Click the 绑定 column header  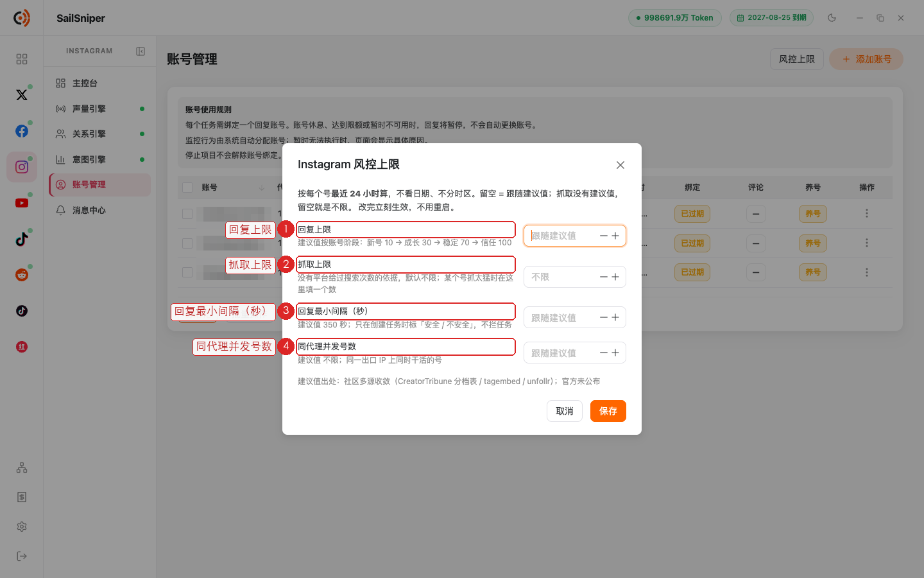pos(692,188)
